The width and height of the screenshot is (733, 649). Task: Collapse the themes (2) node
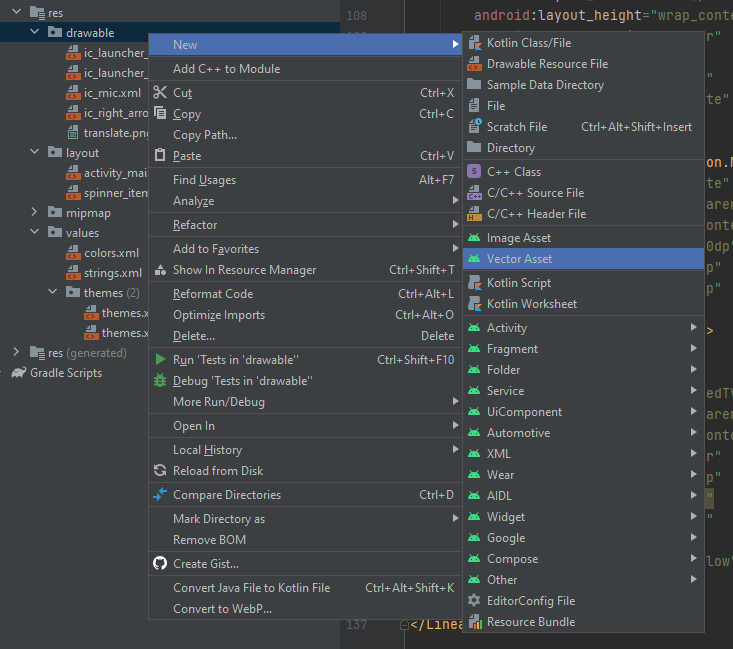click(52, 292)
